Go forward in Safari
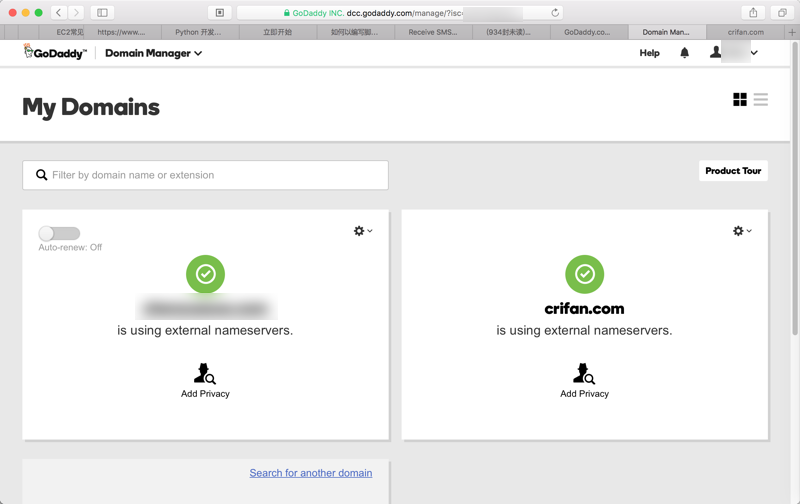 click(x=76, y=13)
